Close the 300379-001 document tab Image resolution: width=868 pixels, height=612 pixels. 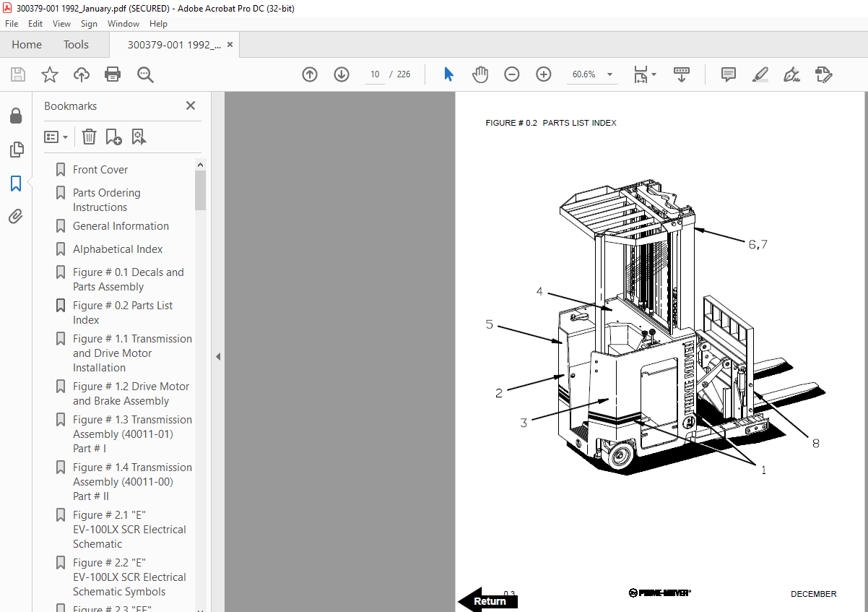pos(230,45)
